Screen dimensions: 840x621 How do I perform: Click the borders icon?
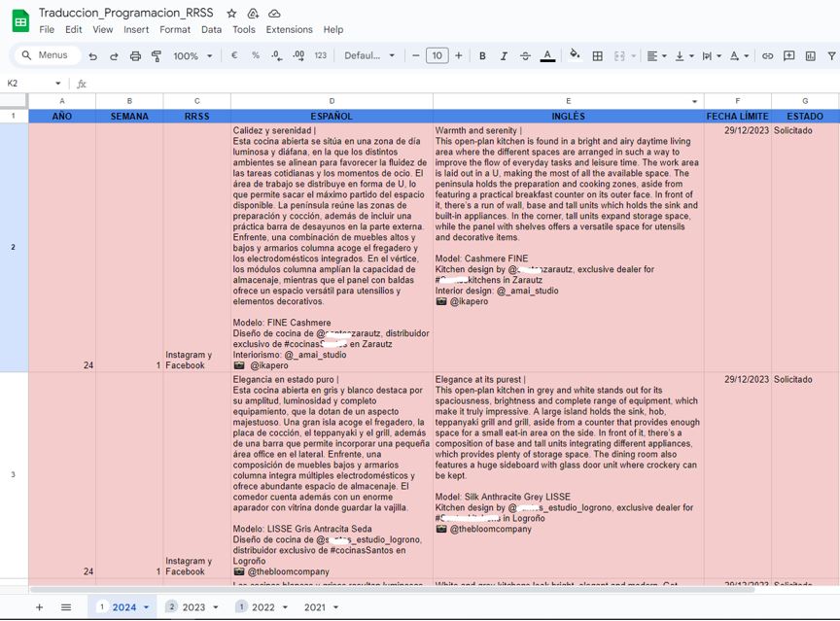[597, 55]
